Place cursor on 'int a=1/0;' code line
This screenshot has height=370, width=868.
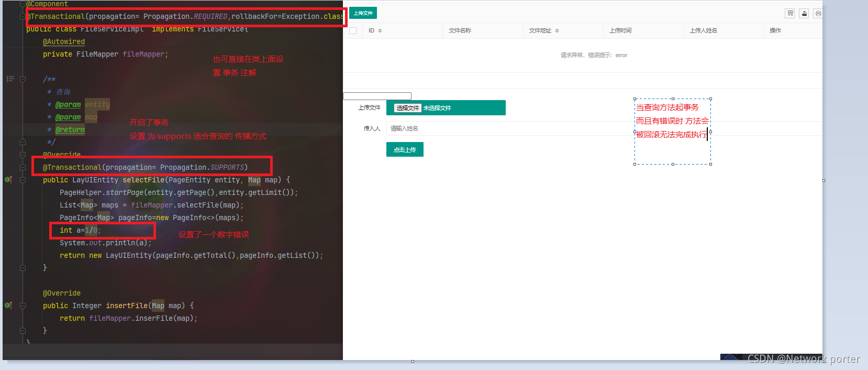80,230
